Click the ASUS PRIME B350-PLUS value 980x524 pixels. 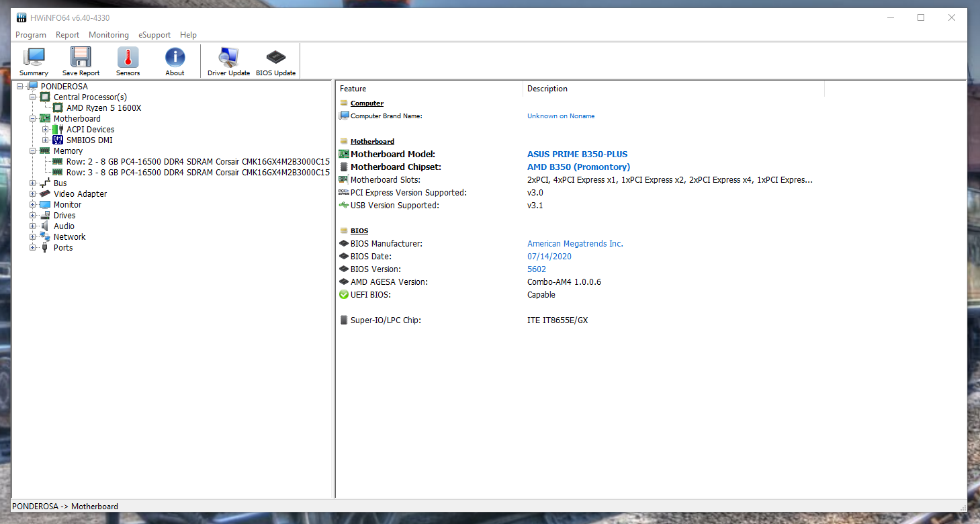click(x=577, y=155)
